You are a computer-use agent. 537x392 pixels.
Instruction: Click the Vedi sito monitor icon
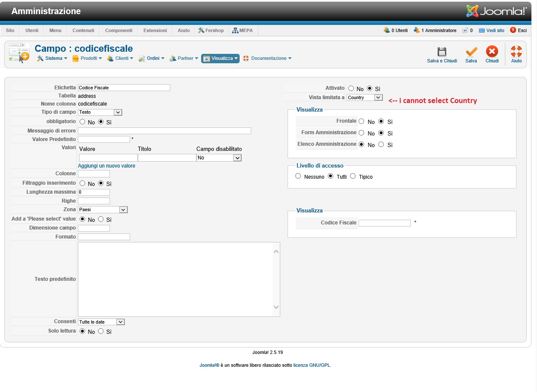(482, 30)
